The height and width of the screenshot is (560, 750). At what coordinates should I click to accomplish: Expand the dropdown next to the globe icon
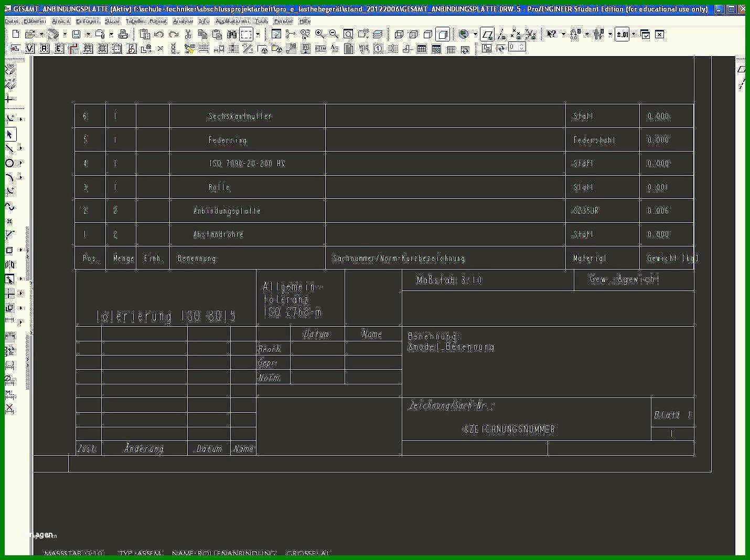coord(475,34)
